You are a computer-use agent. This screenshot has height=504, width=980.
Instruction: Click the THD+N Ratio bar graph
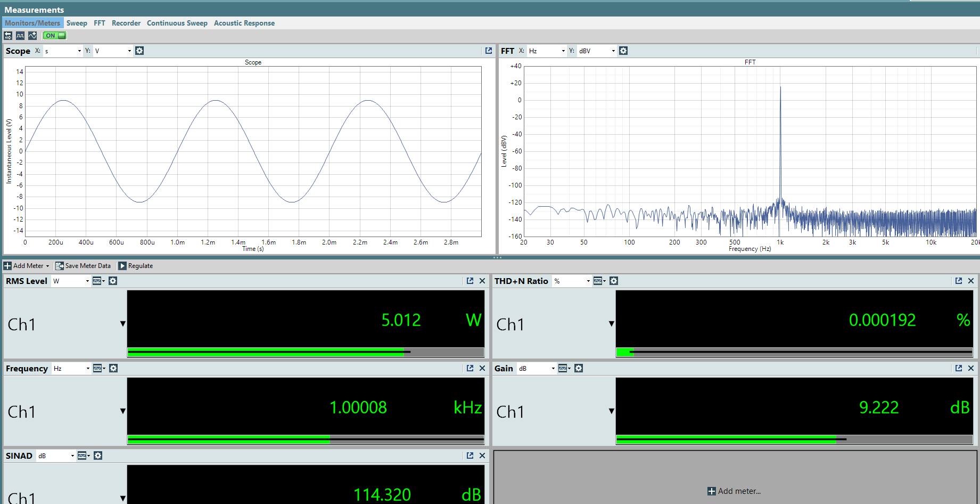click(794, 352)
